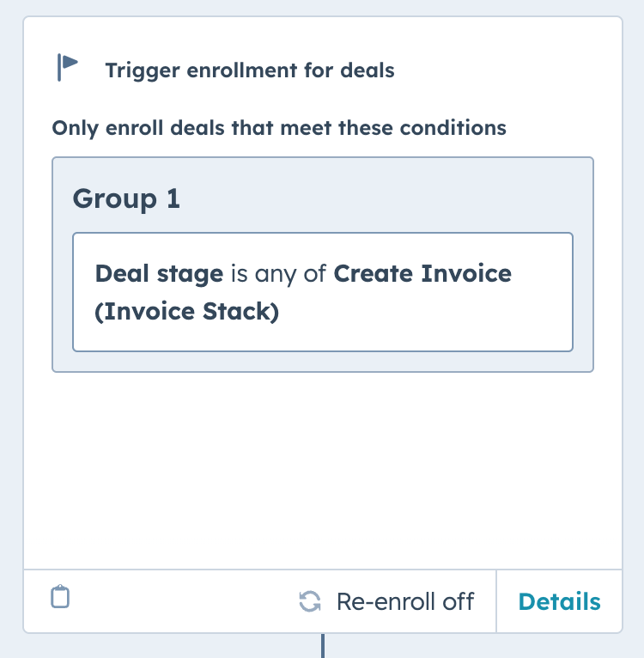
Task: Open the Deal stage filter condition box
Action: pos(323,292)
